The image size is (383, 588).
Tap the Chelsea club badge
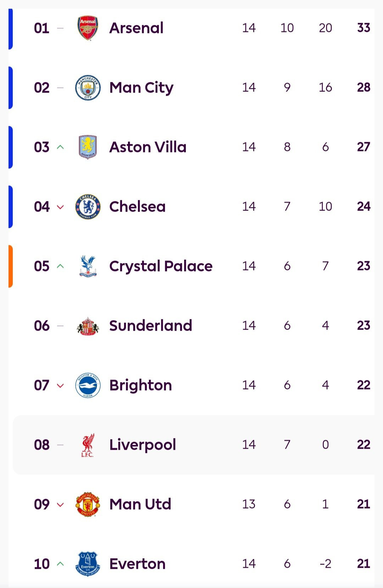[88, 207]
